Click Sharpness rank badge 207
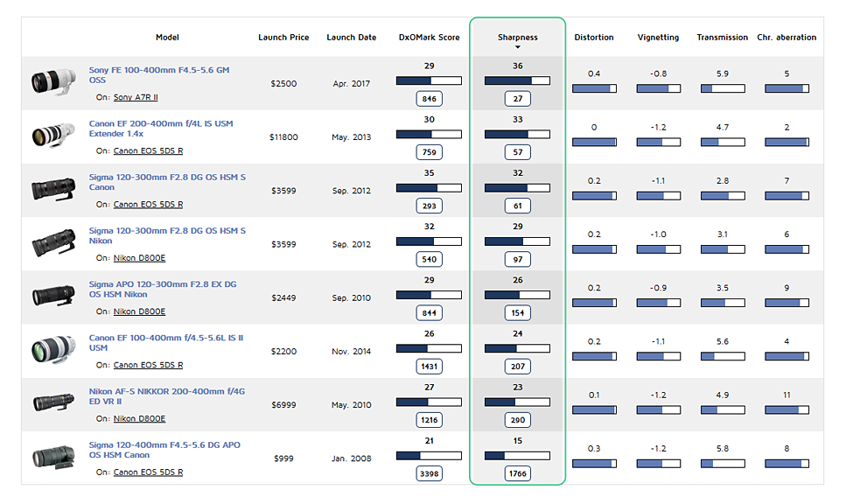 [517, 367]
